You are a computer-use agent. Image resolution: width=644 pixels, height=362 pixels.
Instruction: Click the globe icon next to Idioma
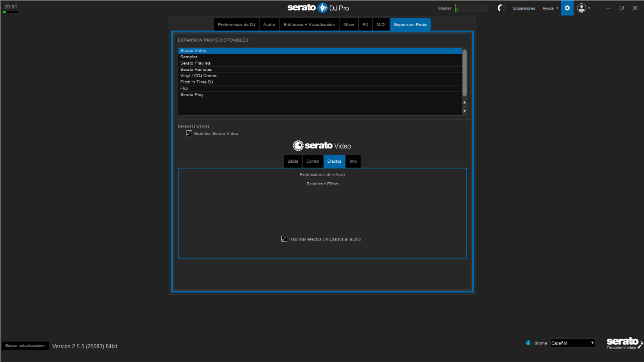tap(528, 343)
